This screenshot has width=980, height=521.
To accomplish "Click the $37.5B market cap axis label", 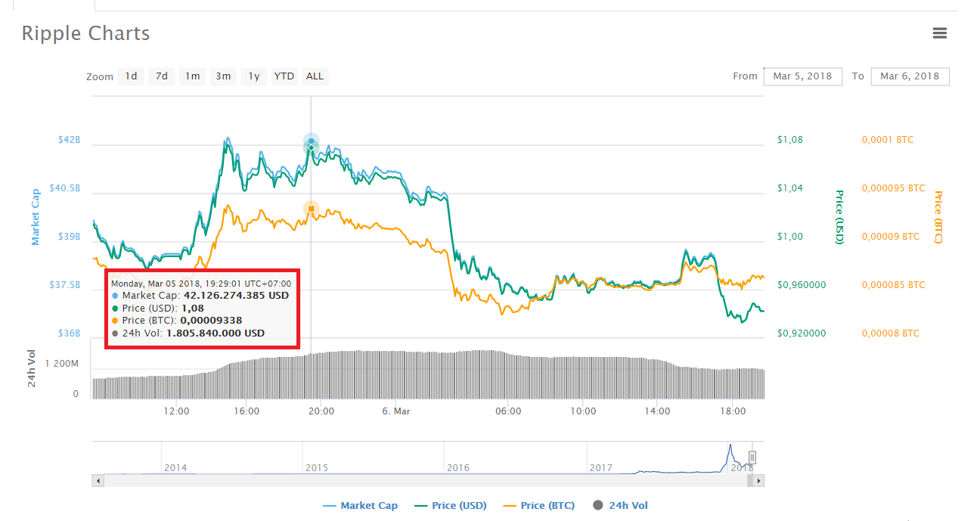I will (x=64, y=285).
